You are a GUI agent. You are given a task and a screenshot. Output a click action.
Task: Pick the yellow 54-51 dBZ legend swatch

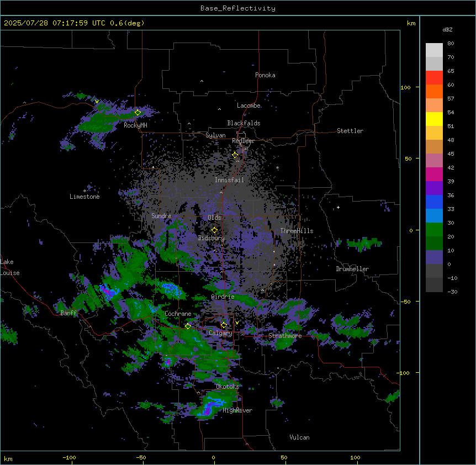tap(434, 119)
